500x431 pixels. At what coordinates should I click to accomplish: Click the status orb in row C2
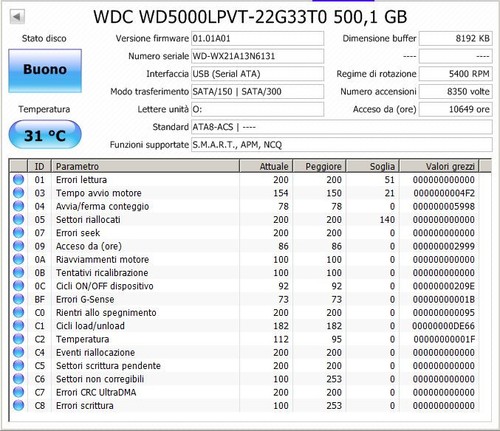click(19, 339)
